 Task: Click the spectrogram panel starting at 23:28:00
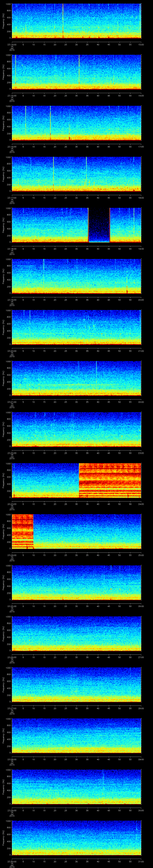click(77, 736)
